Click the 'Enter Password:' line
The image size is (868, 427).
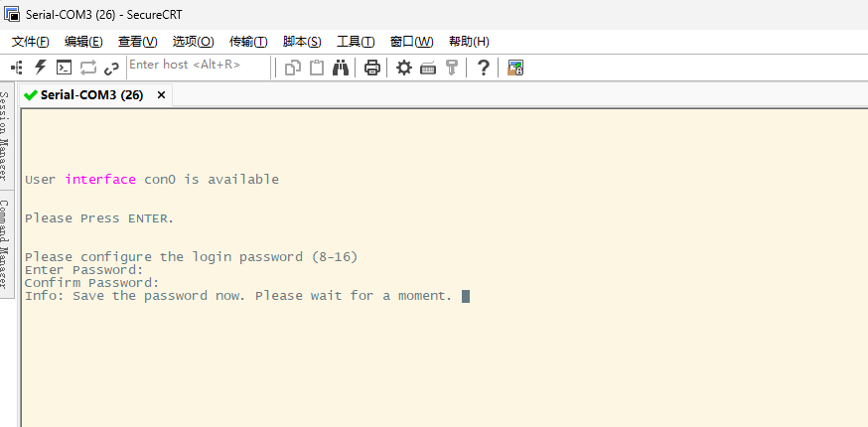pyautogui.click(x=84, y=270)
